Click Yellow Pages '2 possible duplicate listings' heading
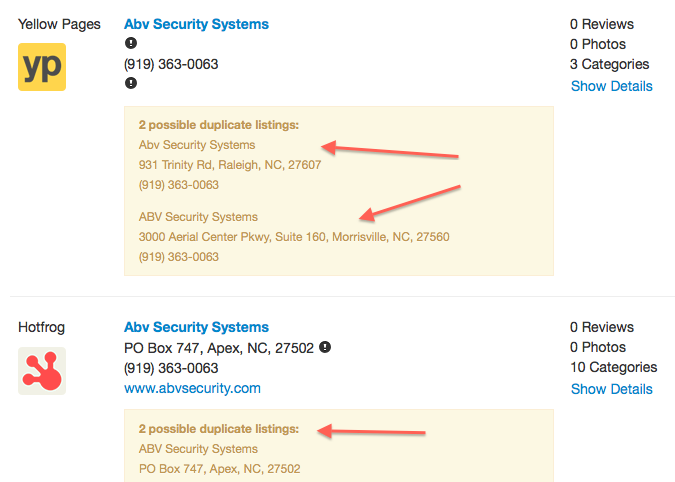The height and width of the screenshot is (482, 675). 219,125
